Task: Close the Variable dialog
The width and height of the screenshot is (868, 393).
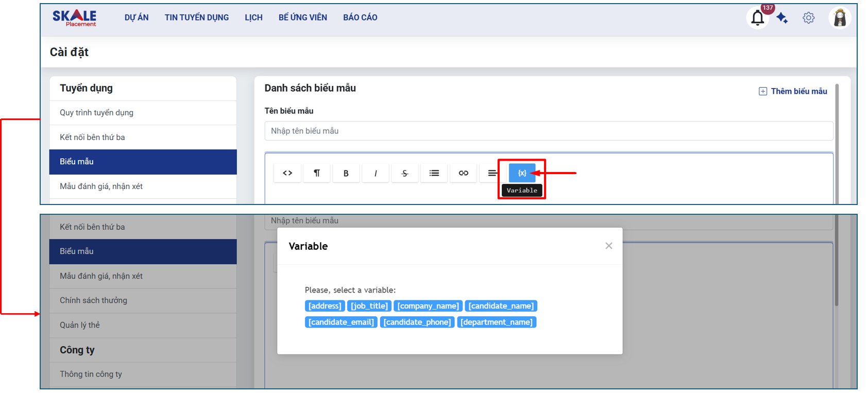Action: tap(608, 246)
